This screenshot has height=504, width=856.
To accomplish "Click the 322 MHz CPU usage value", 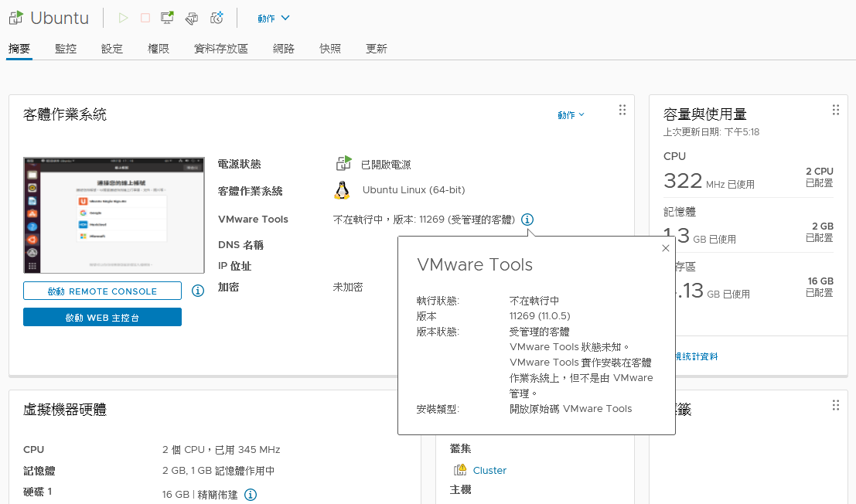I will pyautogui.click(x=709, y=181).
